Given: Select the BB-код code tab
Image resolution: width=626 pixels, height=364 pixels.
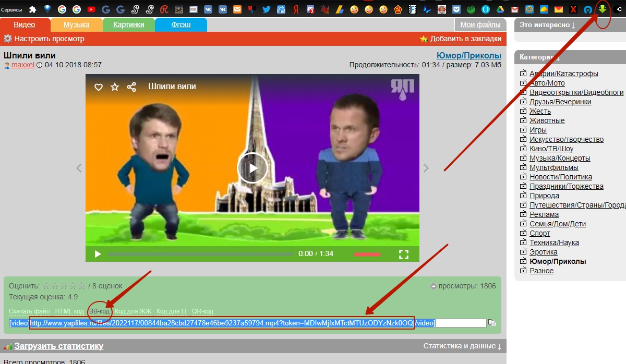Looking at the screenshot, I should (99, 311).
